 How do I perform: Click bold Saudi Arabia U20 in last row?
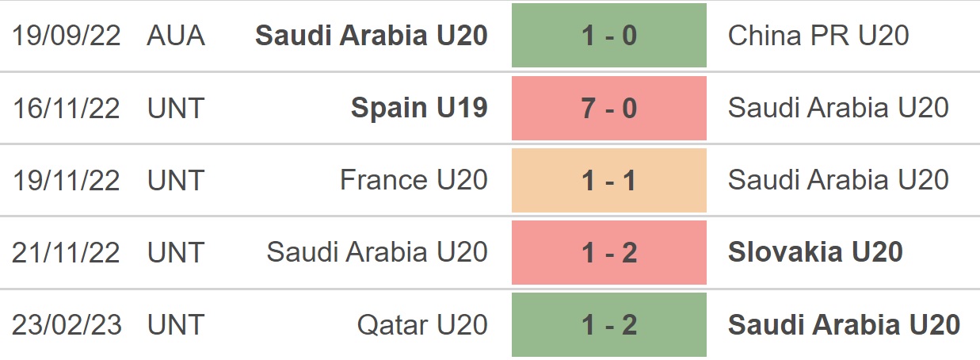point(844,324)
